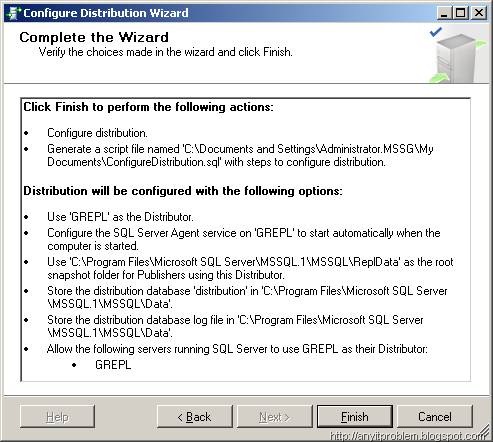Click the distribution database log file line
493x442 pixels.
(x=235, y=326)
